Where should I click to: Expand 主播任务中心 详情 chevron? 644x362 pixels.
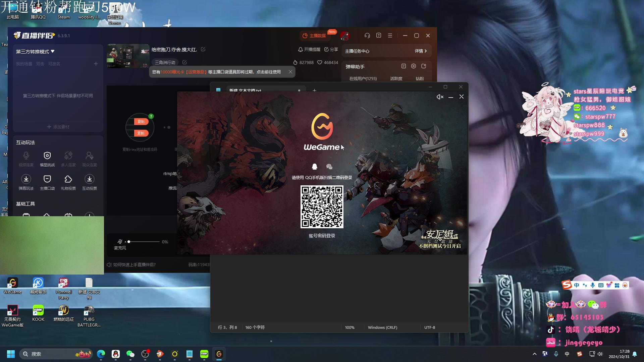(421, 51)
